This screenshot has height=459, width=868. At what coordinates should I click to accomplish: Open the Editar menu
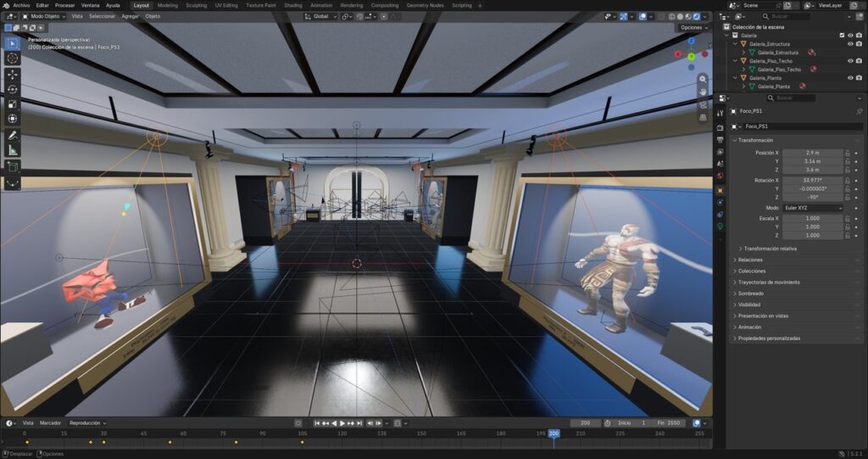coord(42,6)
